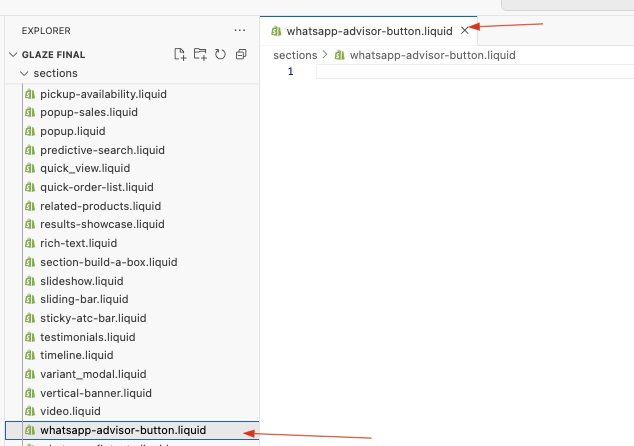
Task: Click the whatsapp-advisor-button.liquid breadcrumb
Action: click(x=433, y=55)
